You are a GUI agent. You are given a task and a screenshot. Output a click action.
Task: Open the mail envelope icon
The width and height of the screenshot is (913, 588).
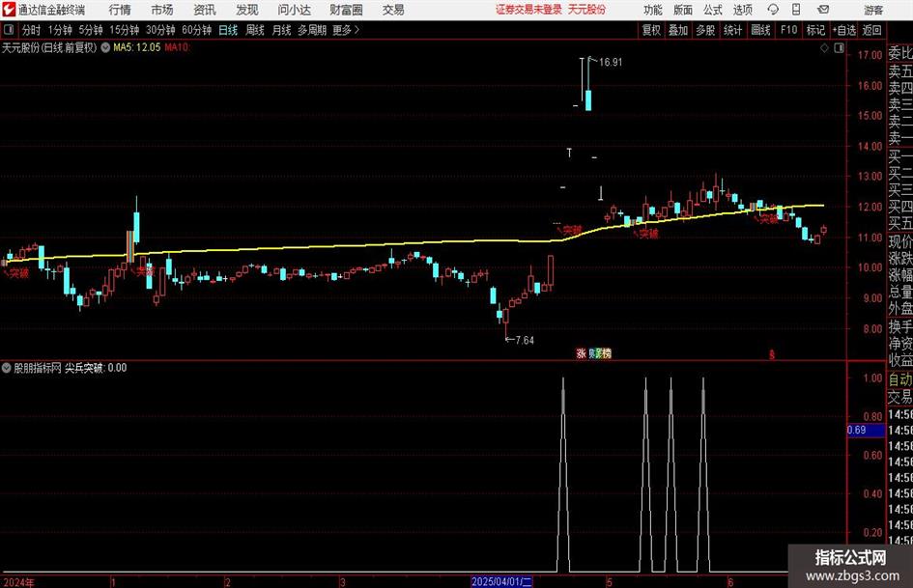823,10
